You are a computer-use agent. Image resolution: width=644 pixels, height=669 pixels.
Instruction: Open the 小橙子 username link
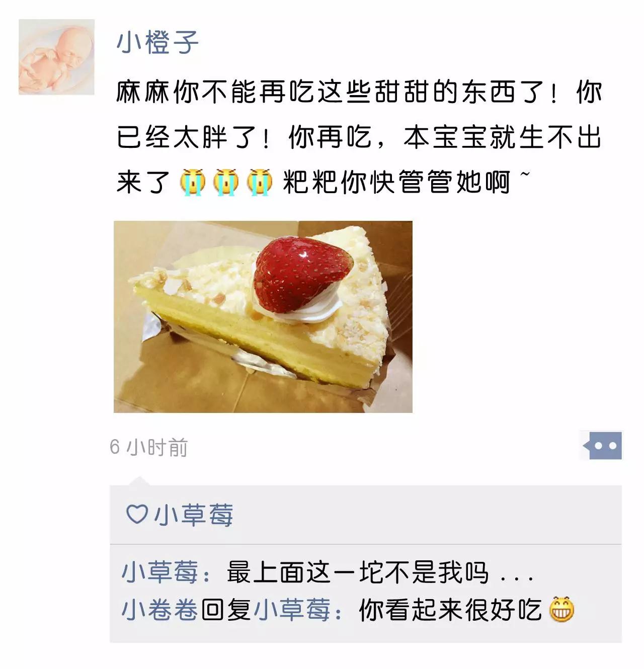tap(158, 42)
